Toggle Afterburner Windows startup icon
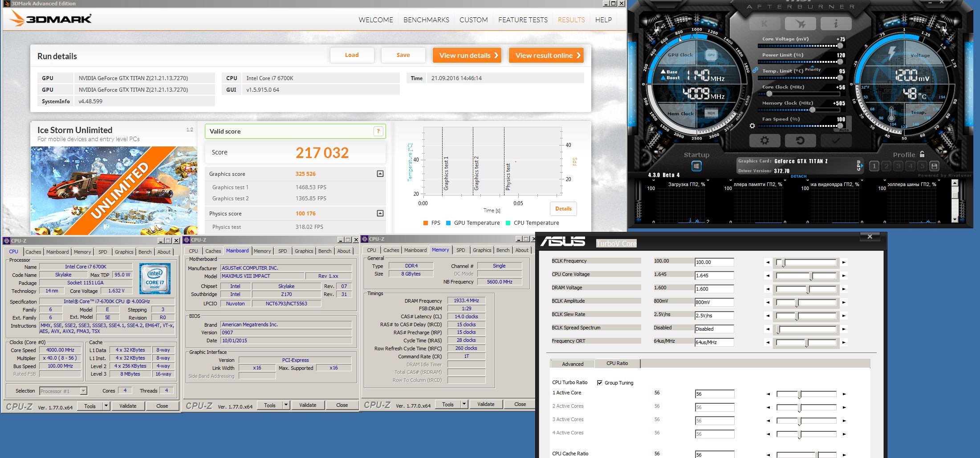Image resolution: width=980 pixels, height=458 pixels. (696, 166)
